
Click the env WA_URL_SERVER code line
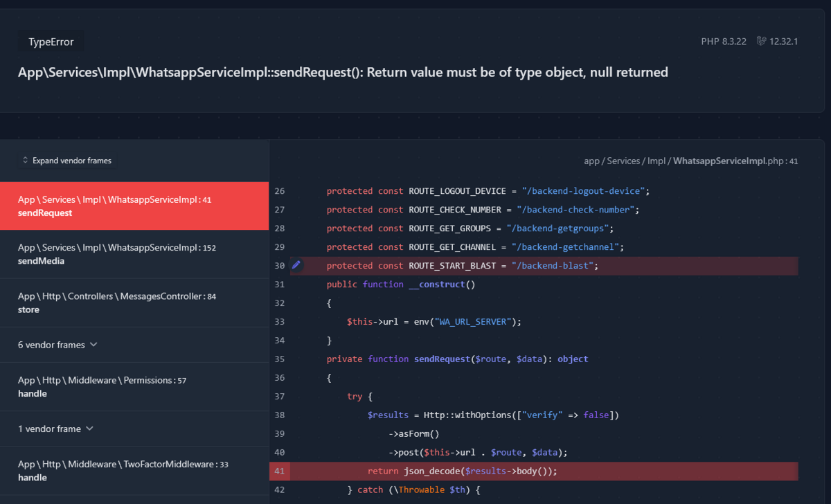[434, 322]
